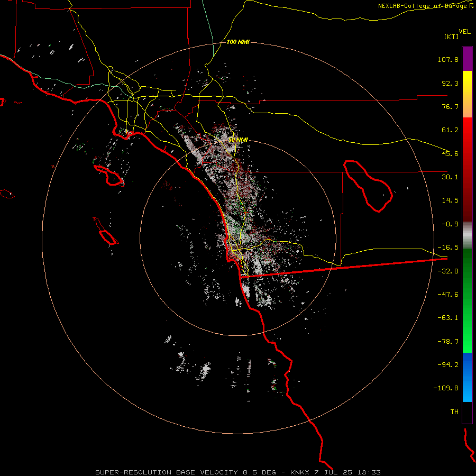The width and height of the screenshot is (476, 476).
Task: Click the 45.6 velocity scale value
Action: (450, 153)
